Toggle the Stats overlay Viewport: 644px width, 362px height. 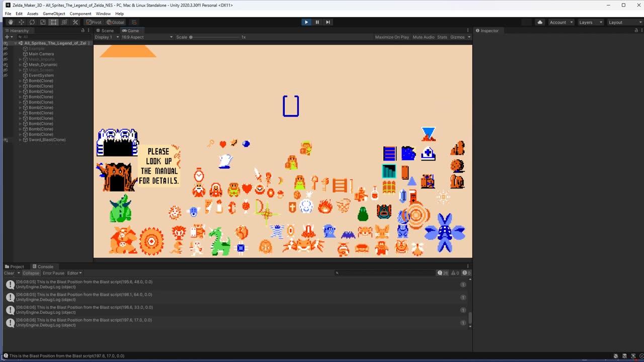pyautogui.click(x=442, y=37)
